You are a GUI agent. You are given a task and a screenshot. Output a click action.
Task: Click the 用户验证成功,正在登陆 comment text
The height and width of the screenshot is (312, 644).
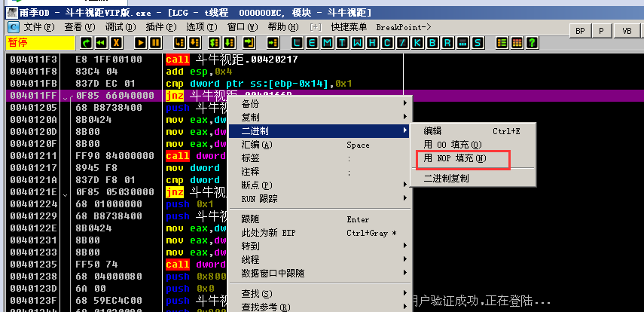[481, 301]
